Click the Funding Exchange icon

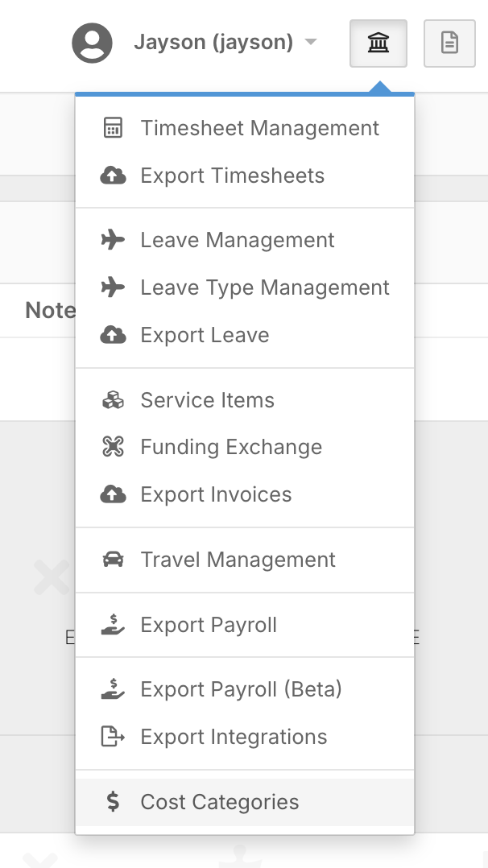pos(113,447)
